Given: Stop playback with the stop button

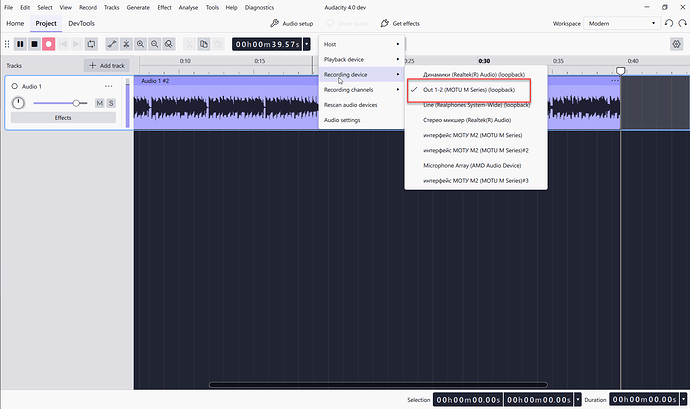Looking at the screenshot, I should pyautogui.click(x=34, y=44).
